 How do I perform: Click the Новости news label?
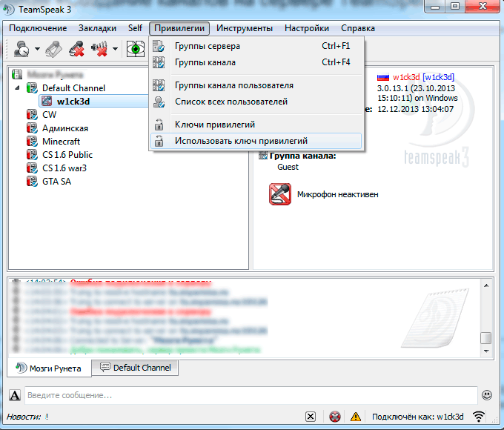[24, 417]
